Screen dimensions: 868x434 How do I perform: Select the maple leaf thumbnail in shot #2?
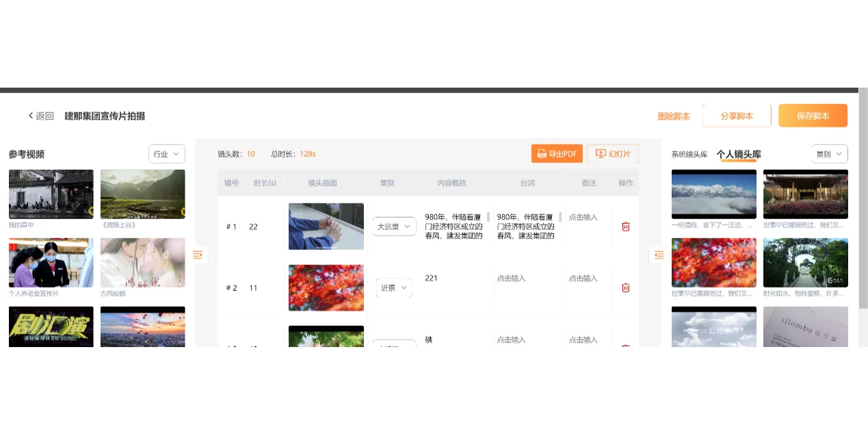(x=326, y=288)
